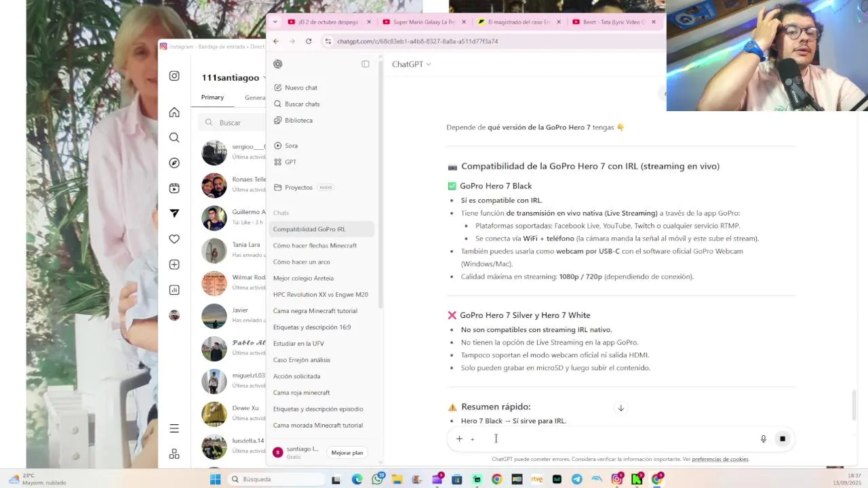Open Instagram dashboard chart icon
The image size is (868, 488).
click(x=174, y=290)
